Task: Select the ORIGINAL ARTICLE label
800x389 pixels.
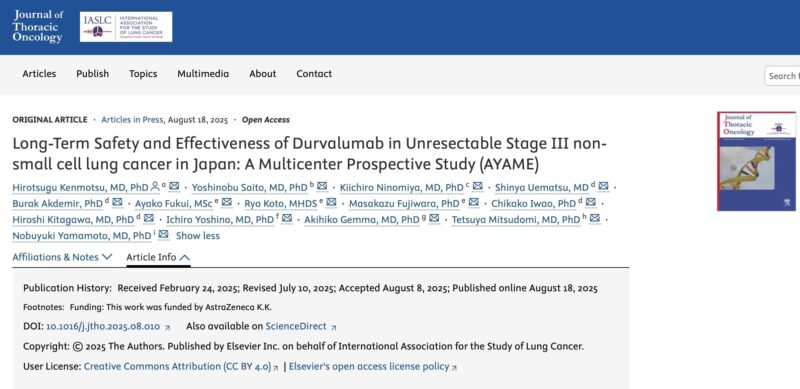Action: coord(50,120)
